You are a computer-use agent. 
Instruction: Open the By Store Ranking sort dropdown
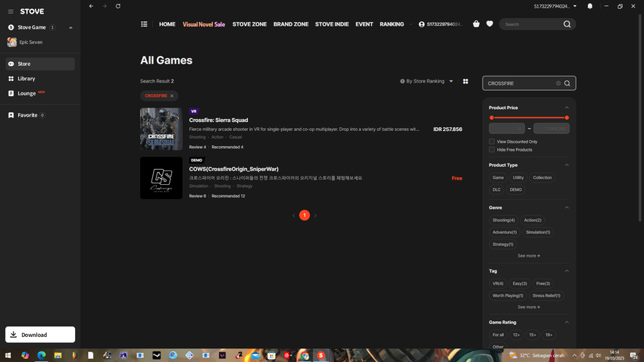427,81
